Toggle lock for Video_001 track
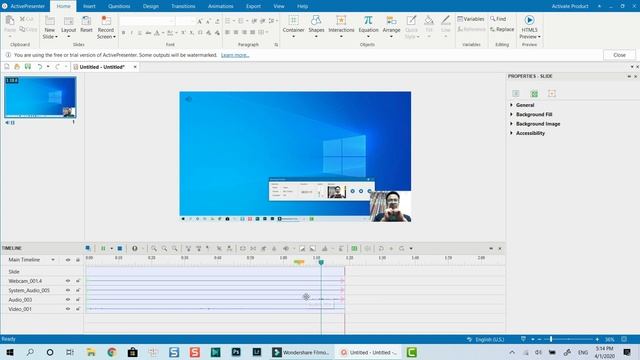Screen dimensions: 640x360 pyautogui.click(x=78, y=309)
